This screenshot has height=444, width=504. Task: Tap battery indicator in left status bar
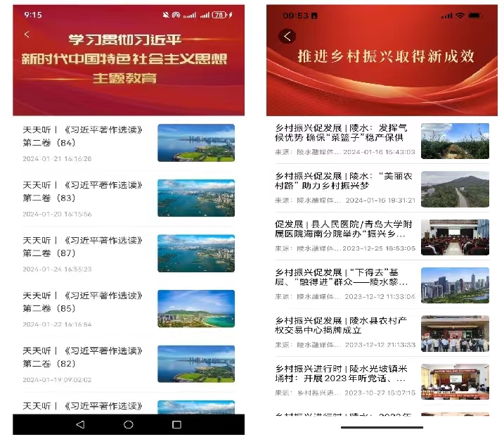(x=219, y=15)
